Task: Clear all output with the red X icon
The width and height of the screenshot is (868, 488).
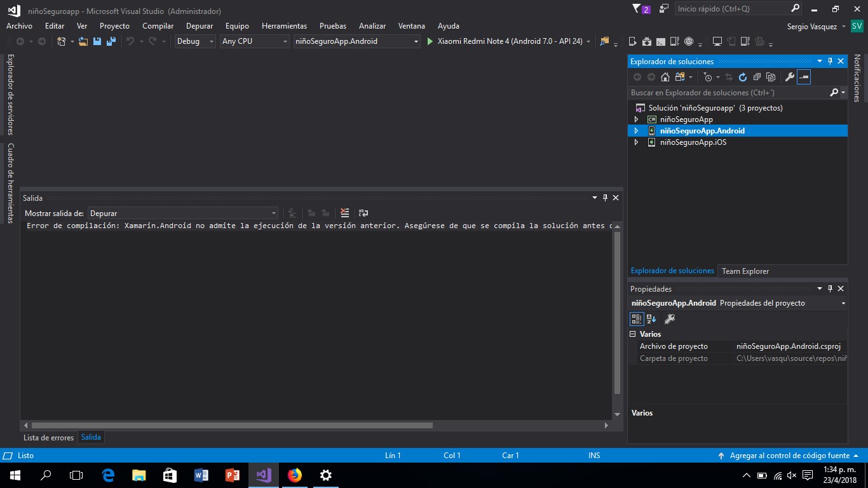Action: tap(344, 213)
